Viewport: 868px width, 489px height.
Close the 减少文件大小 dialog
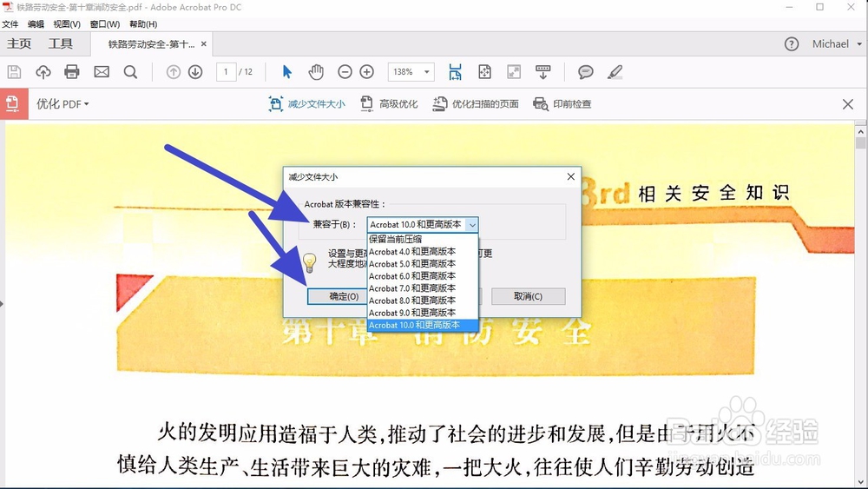[571, 176]
